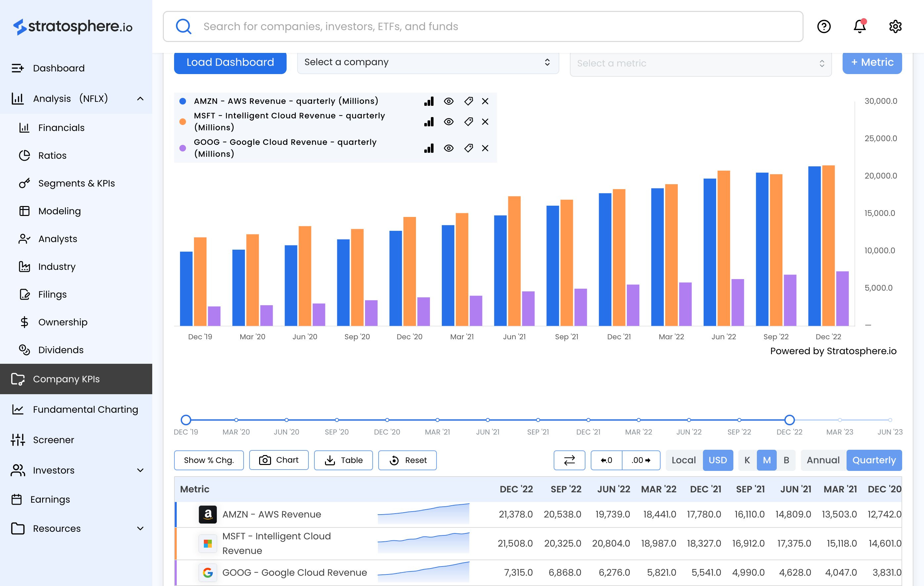This screenshot has width=924, height=586.
Task: Open the settings gear icon
Action: [895, 26]
